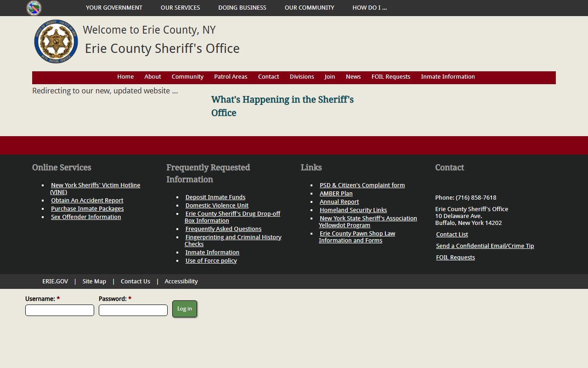Screen dimensions: 588x368
Task: Open the Site Map footer link
Action: tap(94, 282)
